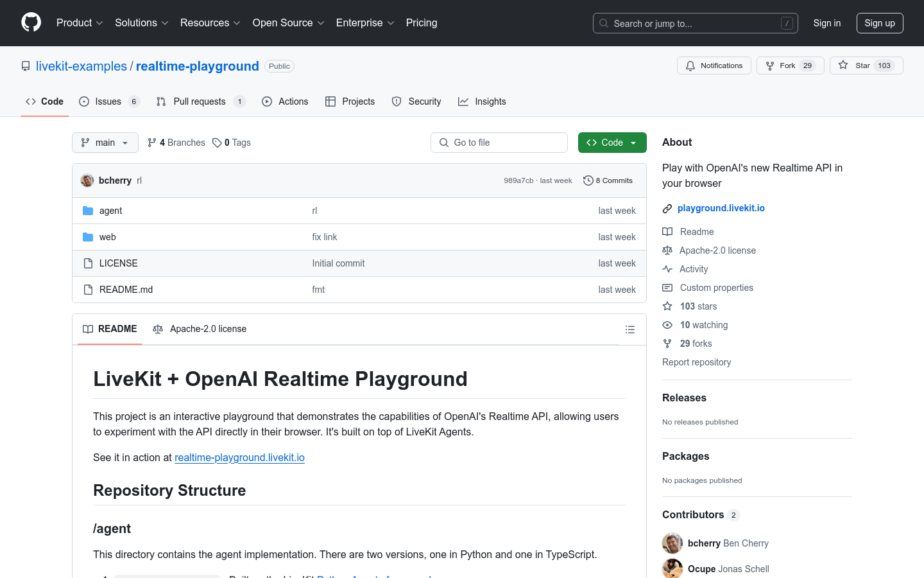The width and height of the screenshot is (924, 578).
Task: Open the realtime-playground.livekit.io link in the README
Action: (239, 457)
